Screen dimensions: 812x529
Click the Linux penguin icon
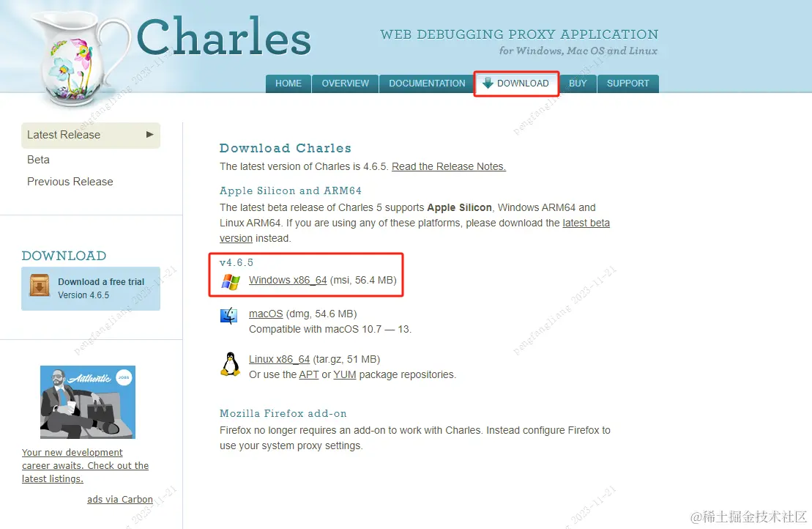231,364
